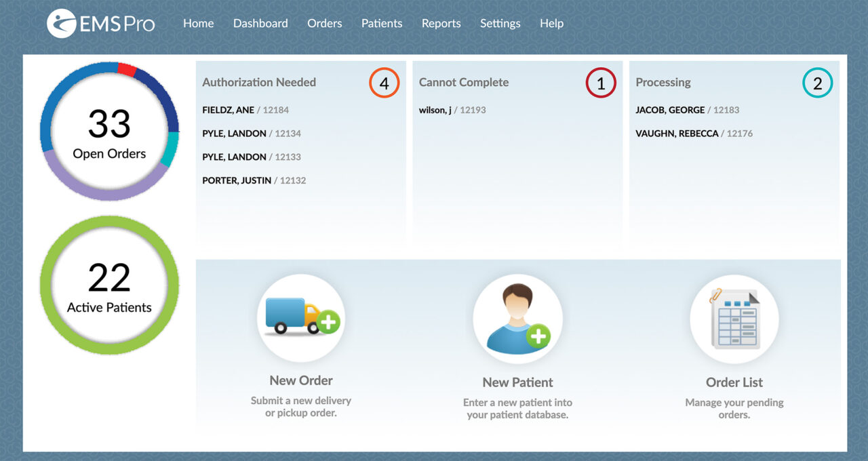Open VAUGHN, REBECCA order 12176
Viewport: 868px width, 461px height.
694,134
